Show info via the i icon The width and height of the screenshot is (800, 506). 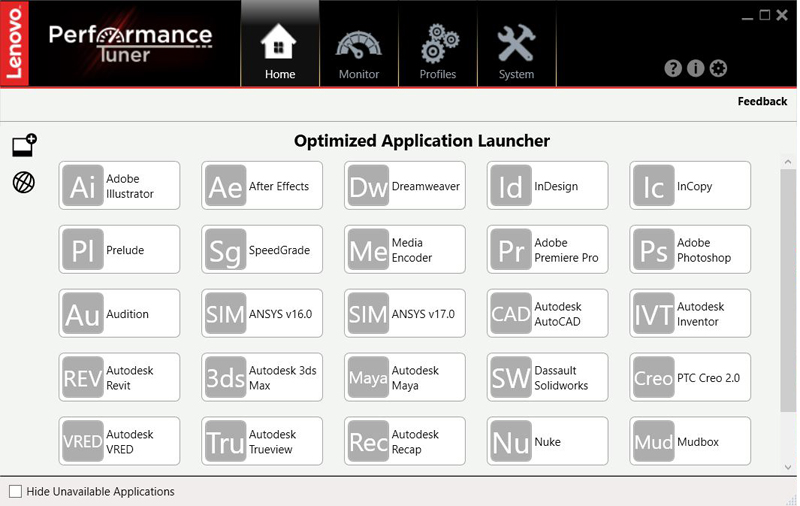click(695, 68)
